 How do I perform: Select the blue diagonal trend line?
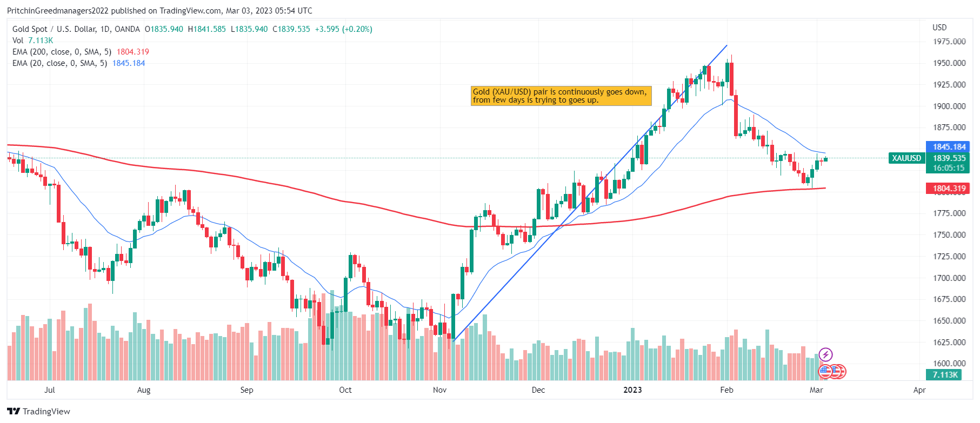[x=589, y=193]
